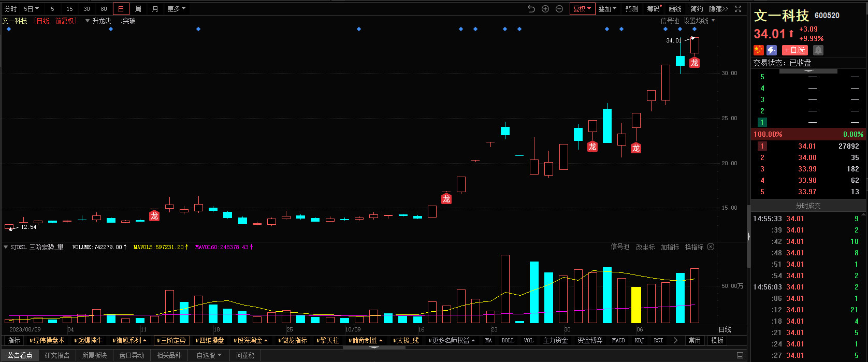Select the 60-minute period

(x=104, y=9)
